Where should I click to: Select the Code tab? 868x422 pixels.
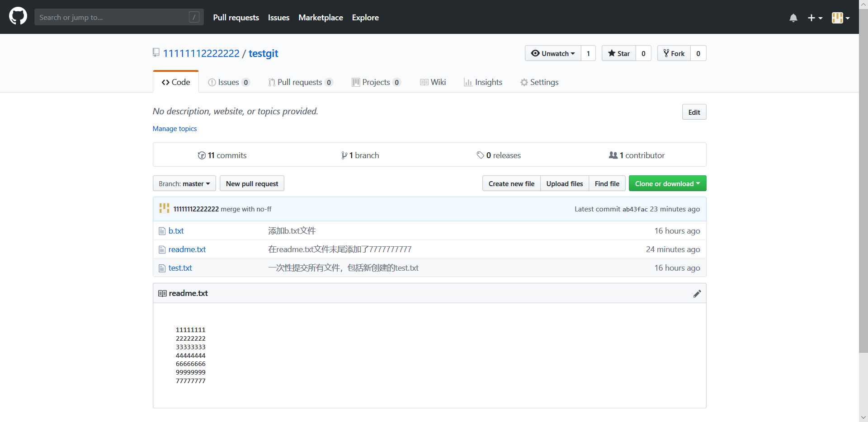click(x=176, y=82)
